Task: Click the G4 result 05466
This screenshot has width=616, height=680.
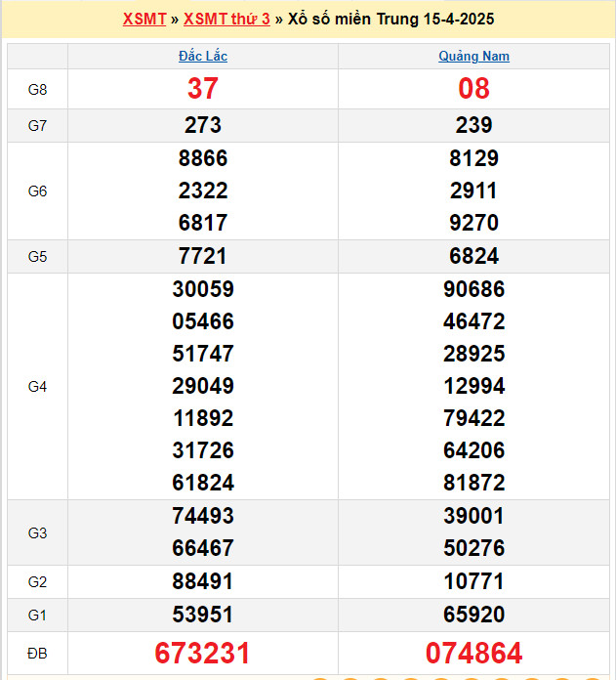Action: tap(203, 321)
